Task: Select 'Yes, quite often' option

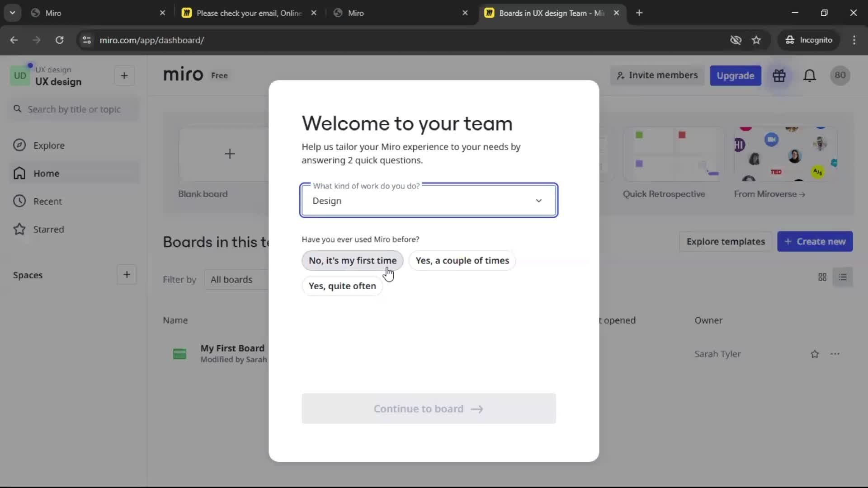Action: (342, 286)
